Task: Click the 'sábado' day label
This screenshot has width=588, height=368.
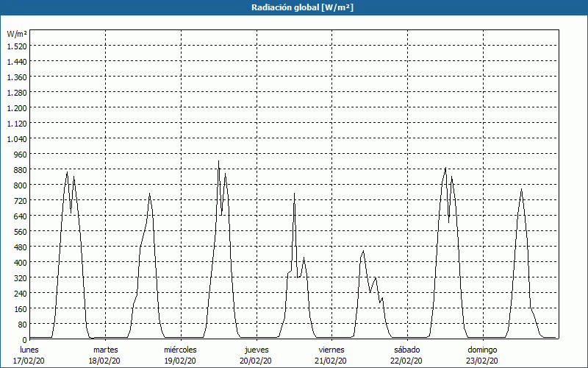Action: 407,350
